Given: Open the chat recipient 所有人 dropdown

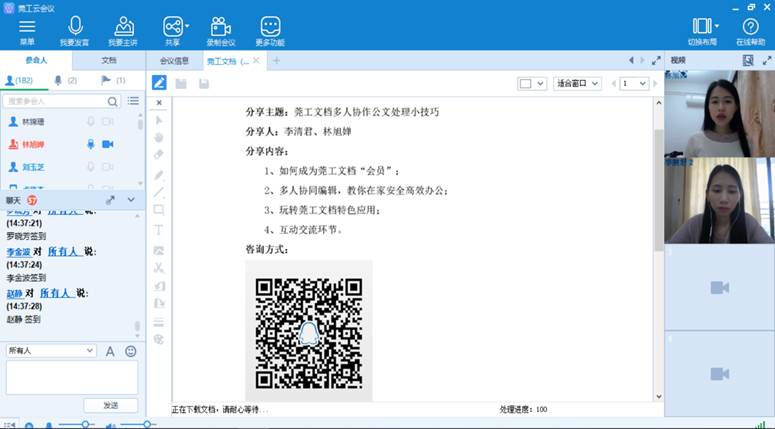Looking at the screenshot, I should coord(50,351).
